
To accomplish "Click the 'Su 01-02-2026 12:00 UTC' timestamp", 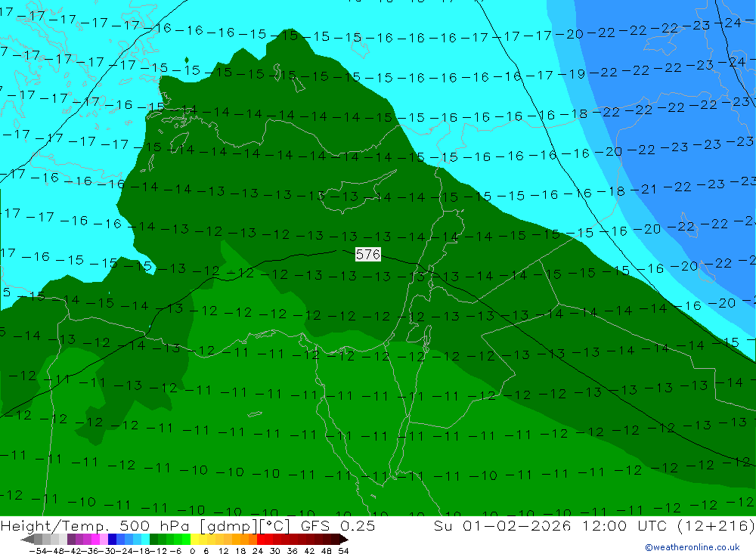I will 550,525.
